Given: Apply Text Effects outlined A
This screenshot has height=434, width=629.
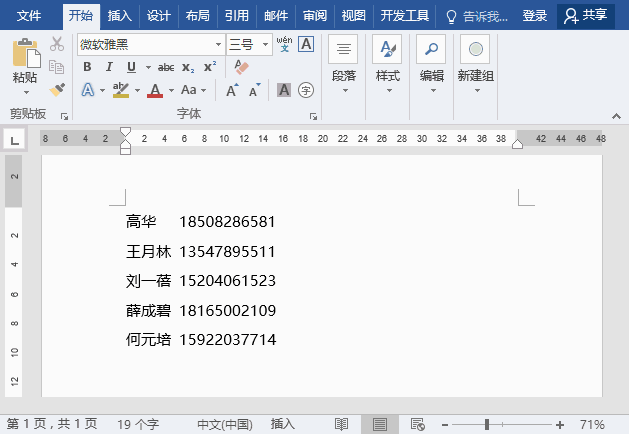Looking at the screenshot, I should (x=88, y=90).
